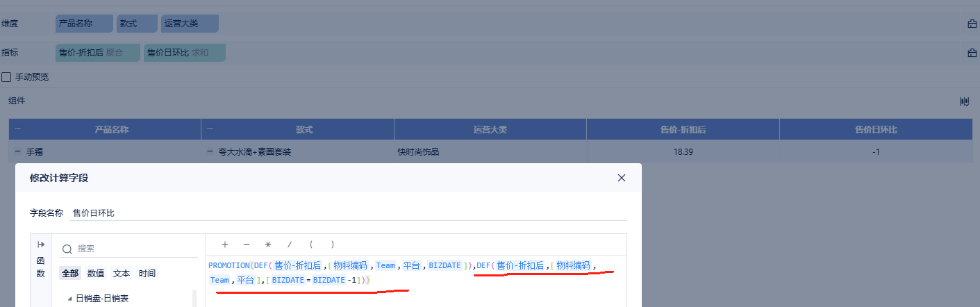Collapse the function panel arrow icon

coord(41,244)
